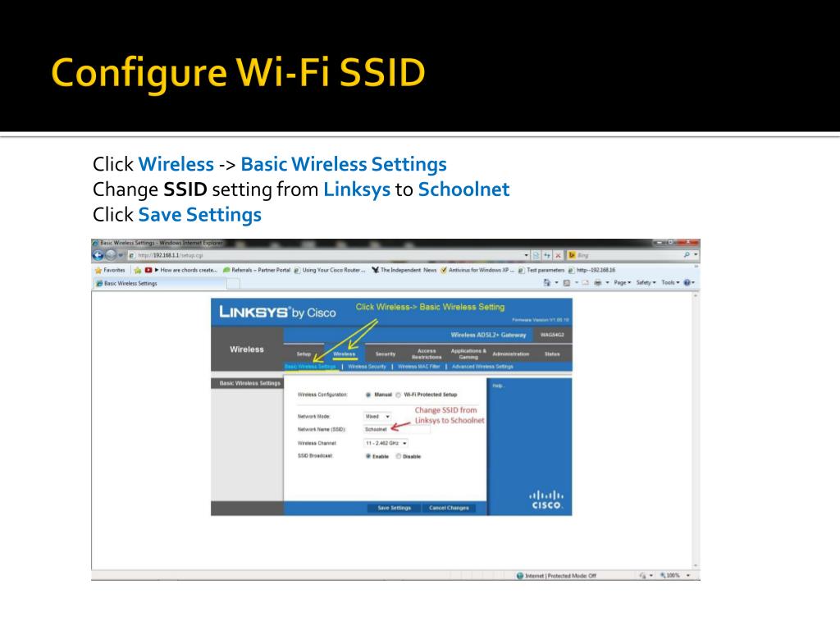Select the Advanced Wireless Settings sub-tab

tap(482, 367)
